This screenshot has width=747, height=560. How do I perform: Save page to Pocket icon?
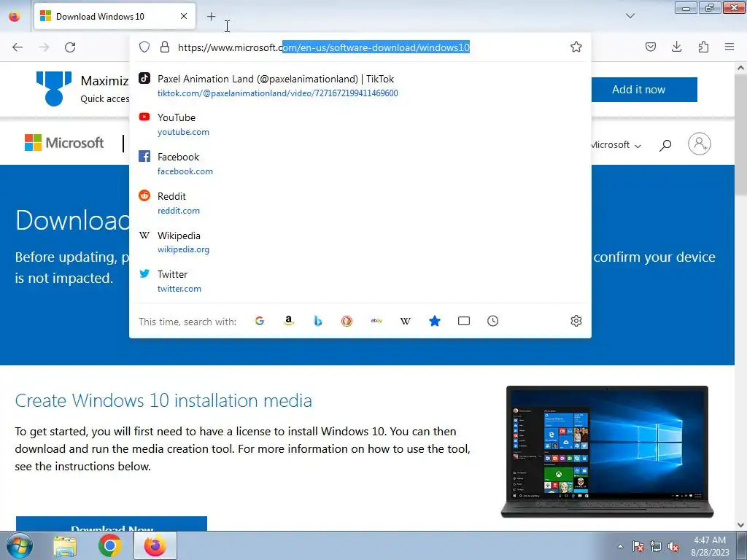pyautogui.click(x=651, y=47)
